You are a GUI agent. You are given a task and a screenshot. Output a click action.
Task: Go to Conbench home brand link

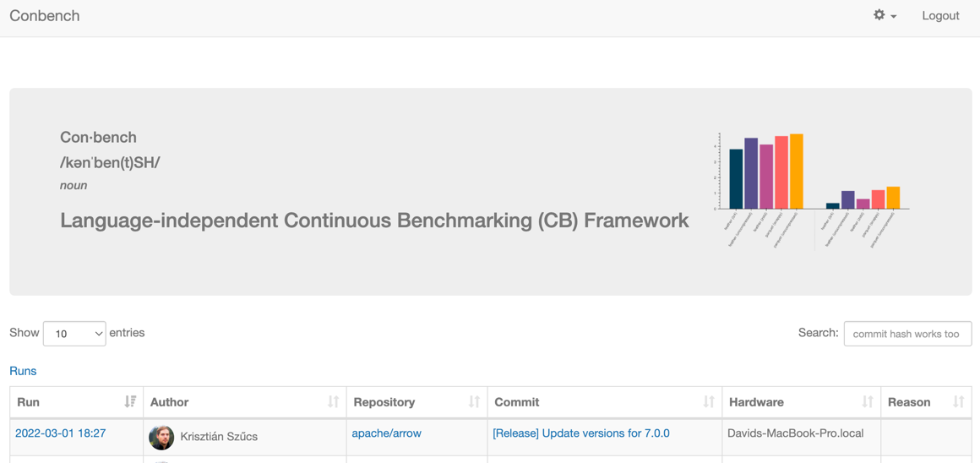(x=45, y=15)
